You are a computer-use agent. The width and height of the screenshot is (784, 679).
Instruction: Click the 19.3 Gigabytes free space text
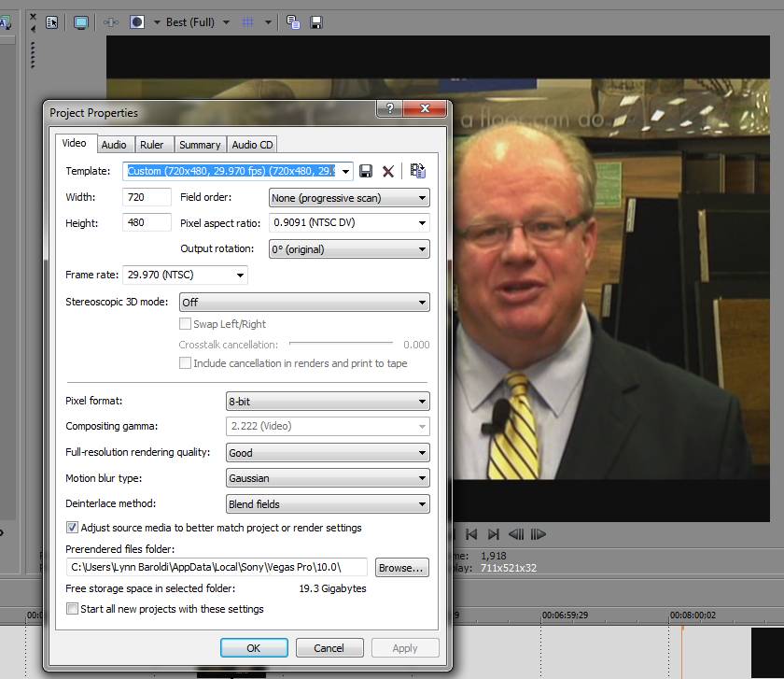pos(332,588)
